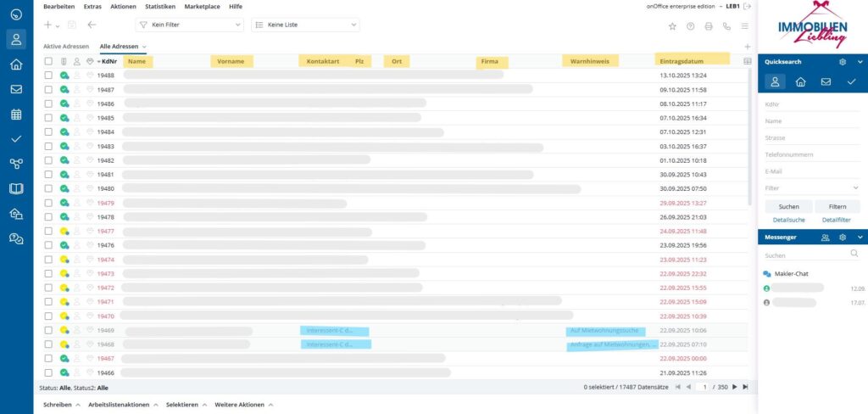The width and height of the screenshot is (868, 414).
Task: Switch to the 'Aktive Adressen' tab
Action: click(x=66, y=46)
